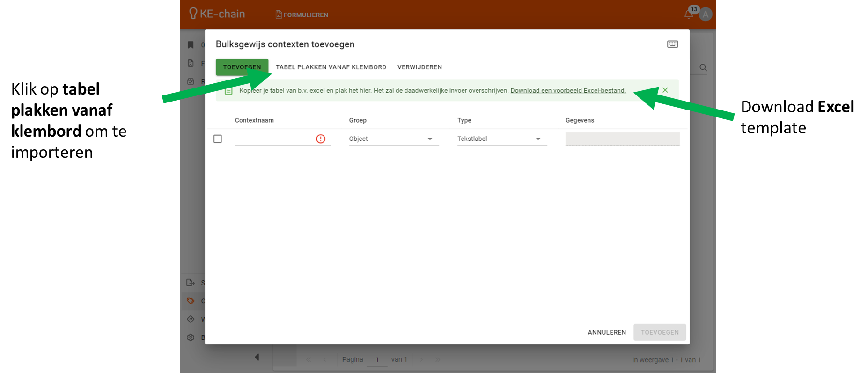The width and height of the screenshot is (868, 373).
Task: Select Tabel plakken vanaf klembord
Action: click(331, 67)
